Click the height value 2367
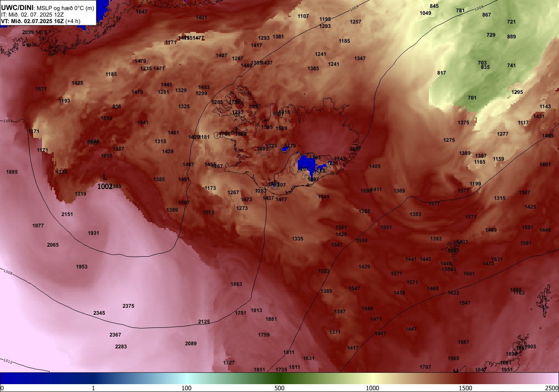This screenshot has height=392, width=559. [115, 335]
